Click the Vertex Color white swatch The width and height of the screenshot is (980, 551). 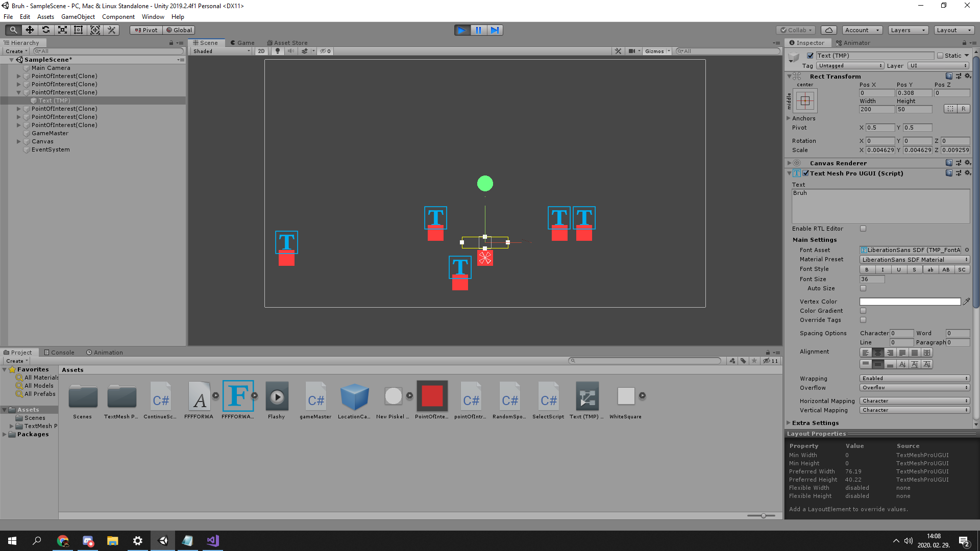(x=910, y=302)
